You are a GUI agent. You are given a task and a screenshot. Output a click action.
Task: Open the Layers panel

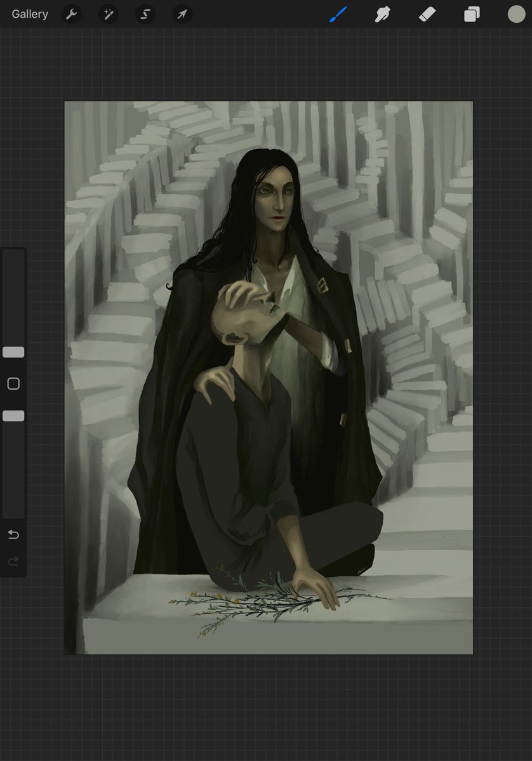472,14
